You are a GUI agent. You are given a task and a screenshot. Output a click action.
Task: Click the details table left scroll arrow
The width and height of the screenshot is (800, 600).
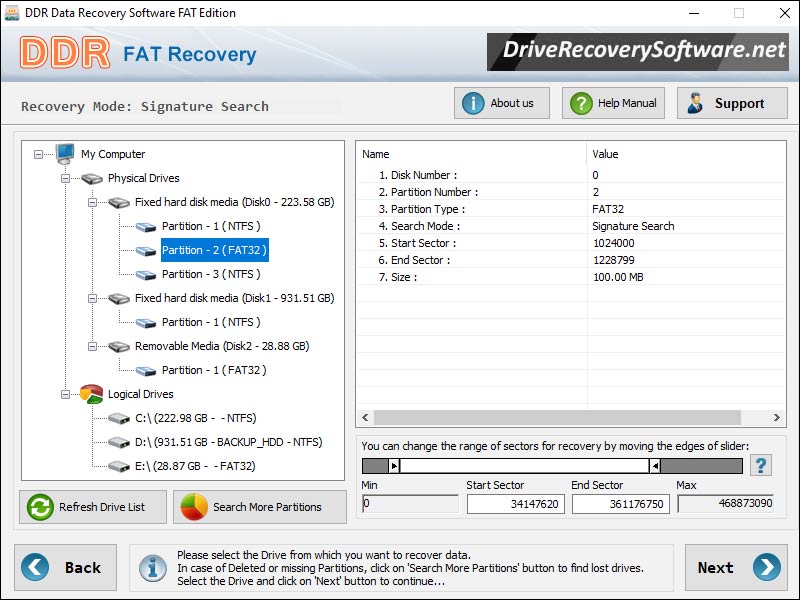point(365,417)
